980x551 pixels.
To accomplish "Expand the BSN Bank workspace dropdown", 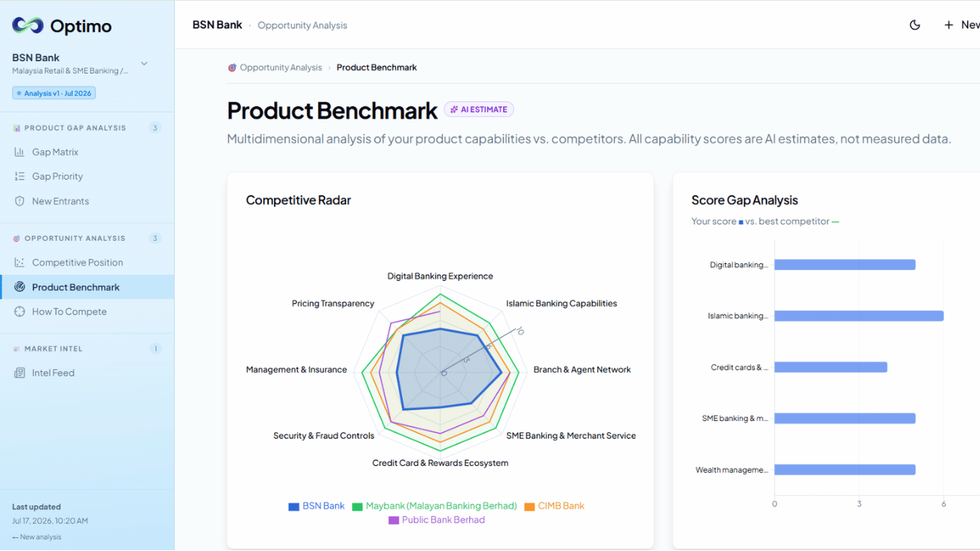I will [144, 64].
